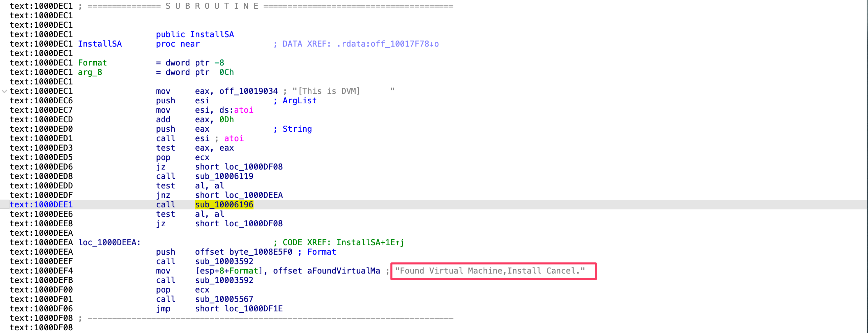Open sub_10006119 function reference

tap(224, 176)
